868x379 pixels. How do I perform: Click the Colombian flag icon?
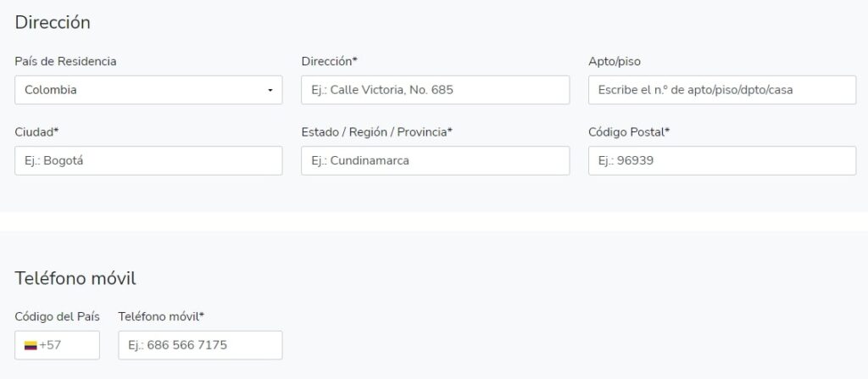31,346
